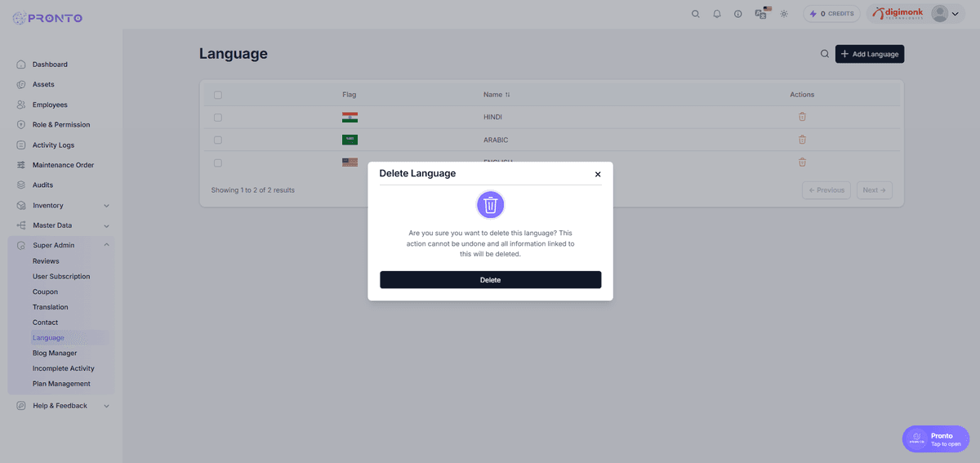This screenshot has width=980, height=463.
Task: Check the ARABIC row checkbox
Action: pos(218,140)
